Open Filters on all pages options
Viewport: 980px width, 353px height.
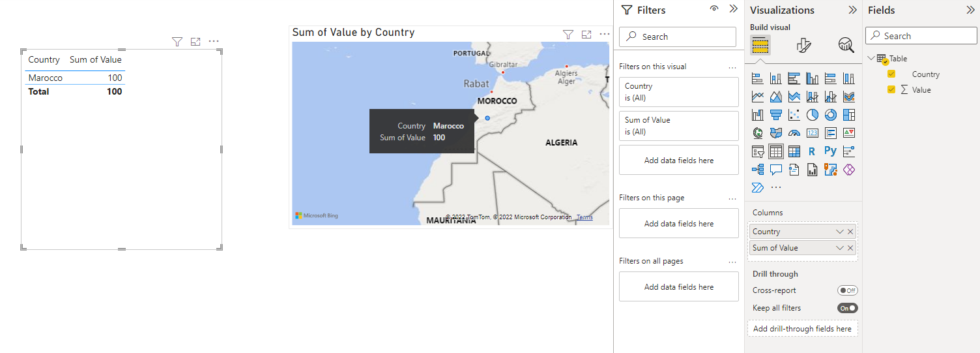(x=732, y=261)
